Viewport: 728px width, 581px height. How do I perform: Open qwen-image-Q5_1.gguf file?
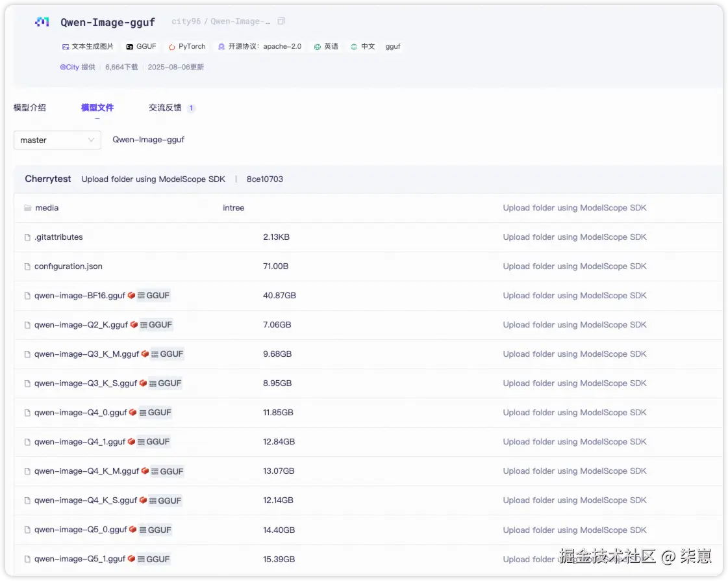pos(80,559)
